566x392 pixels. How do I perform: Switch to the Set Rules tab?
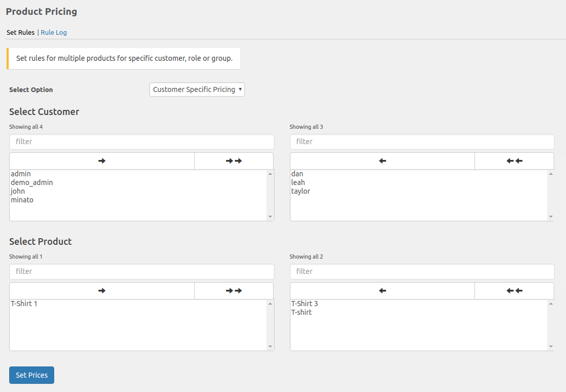pos(20,32)
